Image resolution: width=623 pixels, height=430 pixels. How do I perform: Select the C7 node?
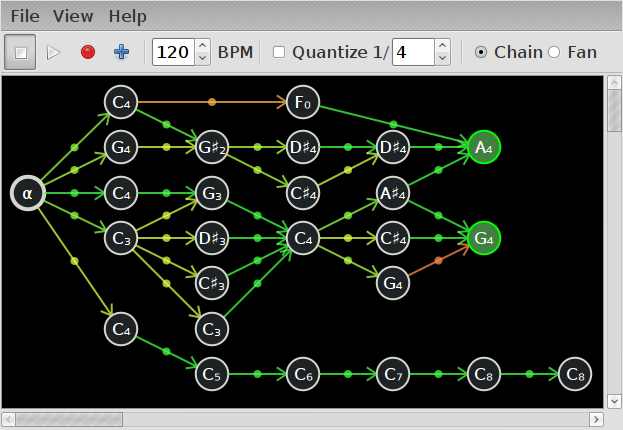coord(393,374)
